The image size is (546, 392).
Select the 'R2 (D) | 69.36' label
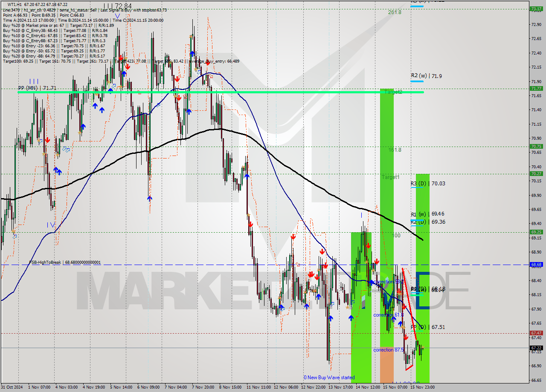[428, 222]
